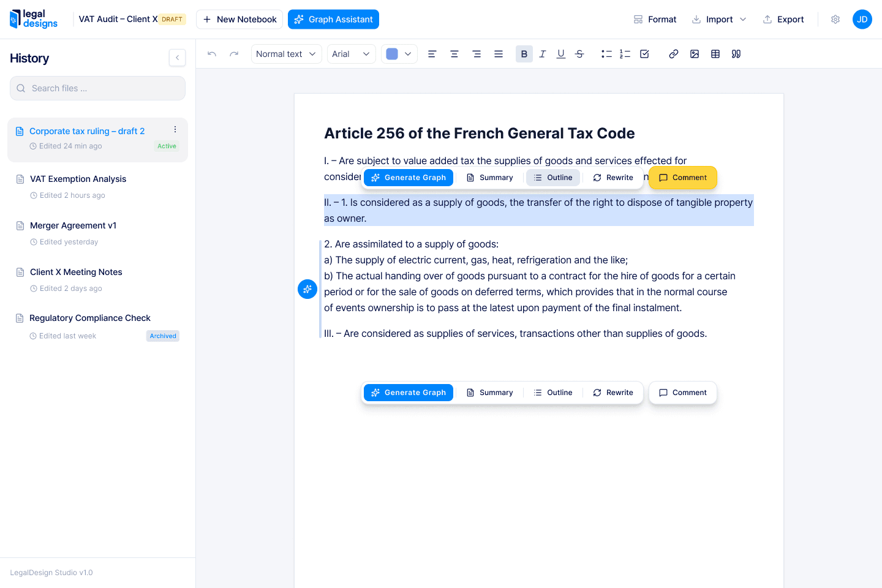This screenshot has width=882, height=588.
Task: Collapse the History sidebar
Action: pyautogui.click(x=177, y=58)
